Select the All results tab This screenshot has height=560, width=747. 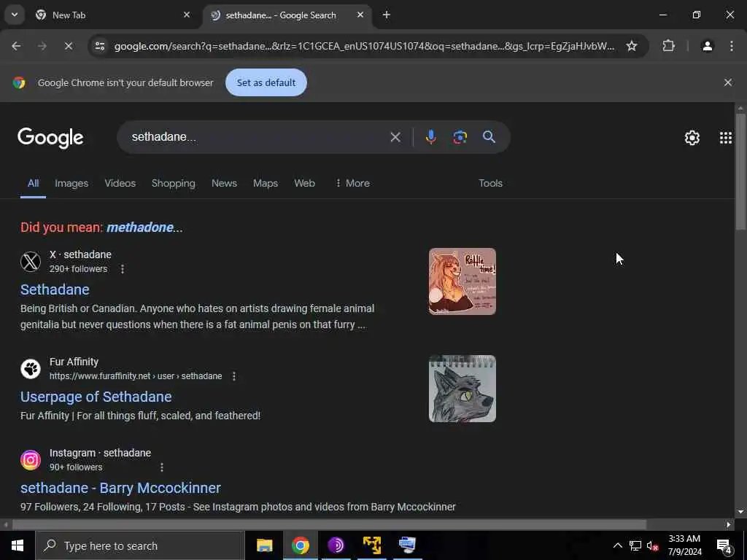(33, 183)
